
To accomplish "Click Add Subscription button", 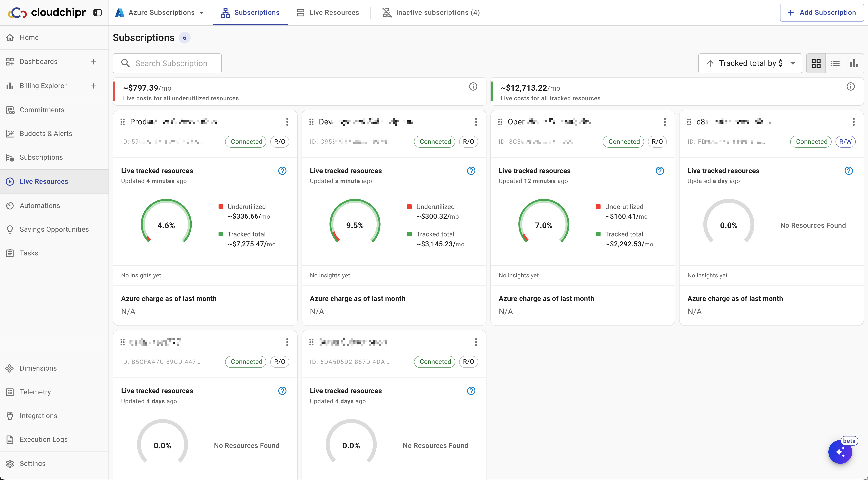I will pyautogui.click(x=821, y=13).
